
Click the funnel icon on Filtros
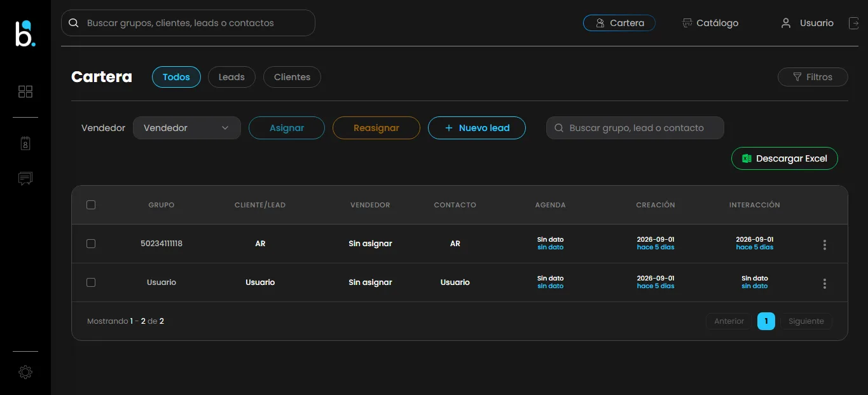(797, 77)
